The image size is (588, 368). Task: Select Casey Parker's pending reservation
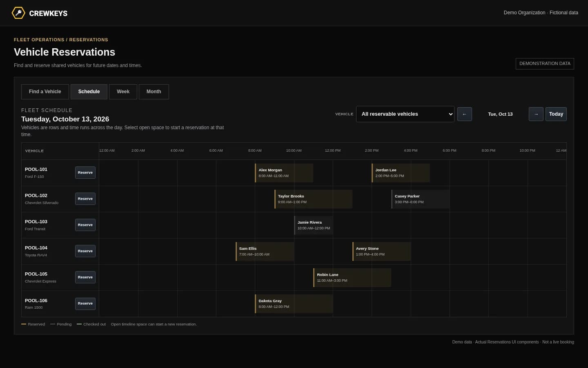click(421, 199)
